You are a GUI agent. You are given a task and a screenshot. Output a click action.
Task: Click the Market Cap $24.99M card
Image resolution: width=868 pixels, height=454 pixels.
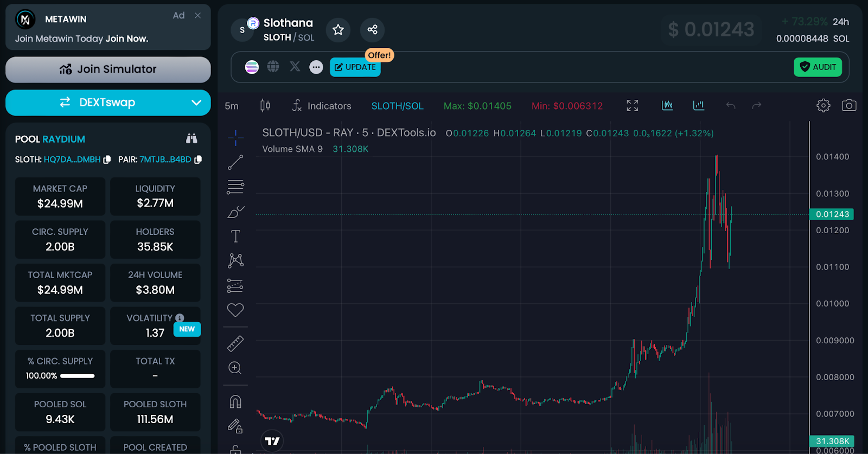tap(60, 196)
